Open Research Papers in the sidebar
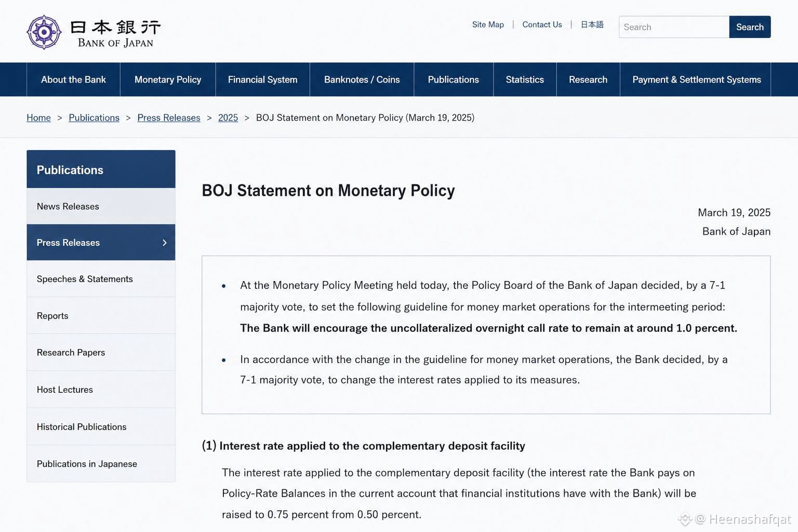The image size is (798, 532). [x=101, y=353]
